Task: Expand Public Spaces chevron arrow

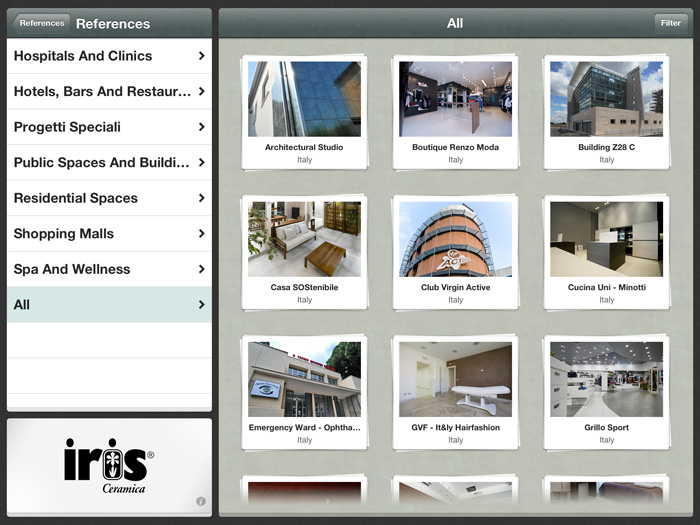Action: click(x=202, y=162)
